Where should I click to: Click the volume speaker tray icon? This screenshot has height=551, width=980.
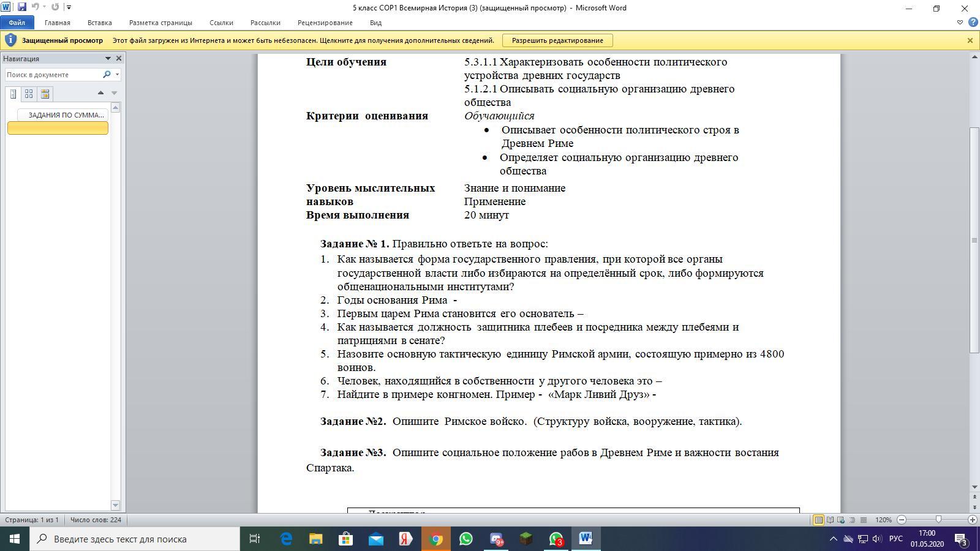(x=877, y=539)
